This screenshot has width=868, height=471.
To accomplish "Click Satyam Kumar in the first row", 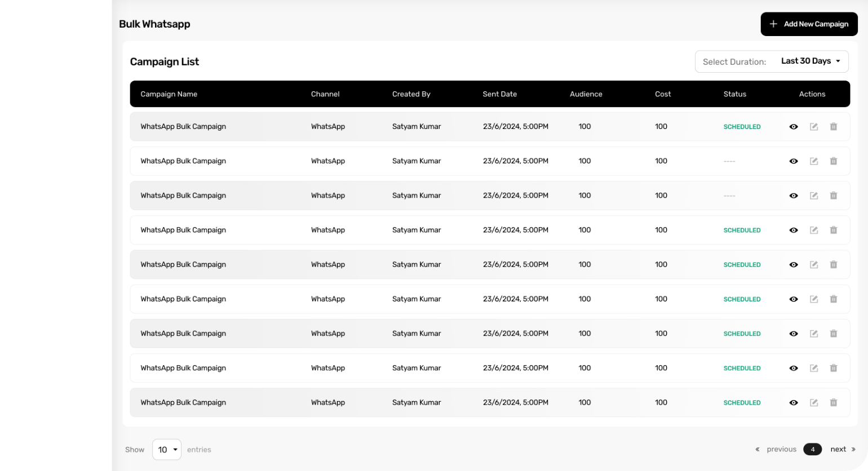I will (x=417, y=127).
